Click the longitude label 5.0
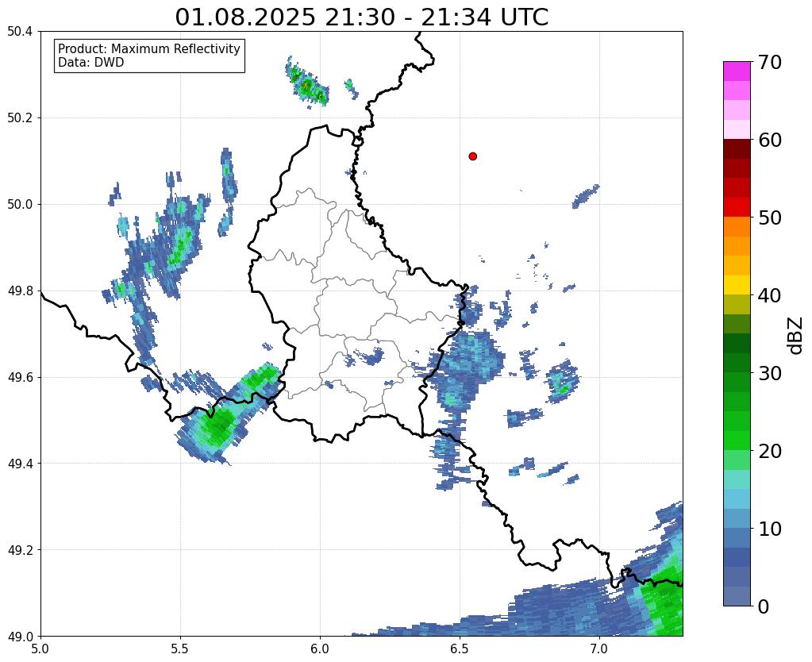The width and height of the screenshot is (812, 662). point(40,649)
